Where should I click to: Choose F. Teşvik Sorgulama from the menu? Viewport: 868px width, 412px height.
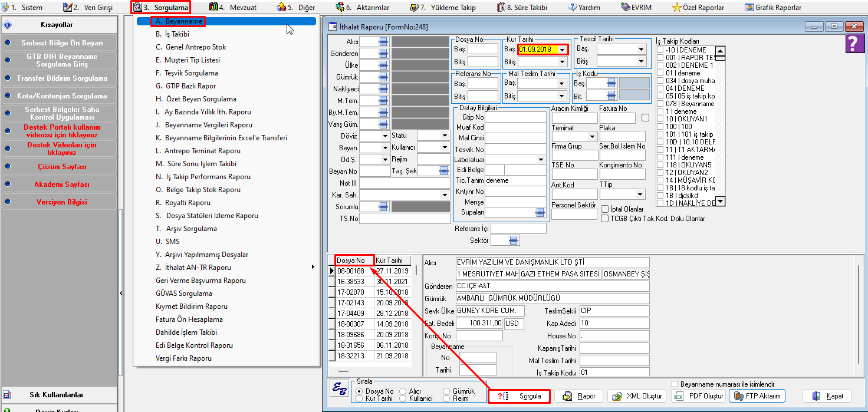click(187, 73)
